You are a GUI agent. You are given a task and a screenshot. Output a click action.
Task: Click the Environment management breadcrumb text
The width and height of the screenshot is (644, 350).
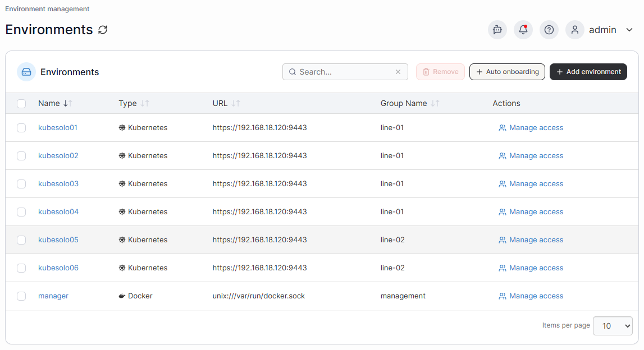[47, 9]
